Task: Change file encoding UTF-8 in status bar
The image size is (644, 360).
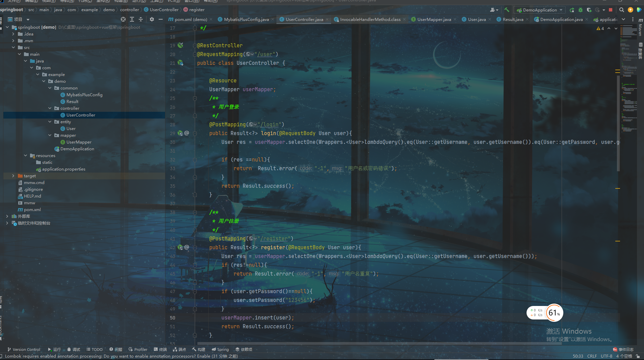Action: [607, 356]
